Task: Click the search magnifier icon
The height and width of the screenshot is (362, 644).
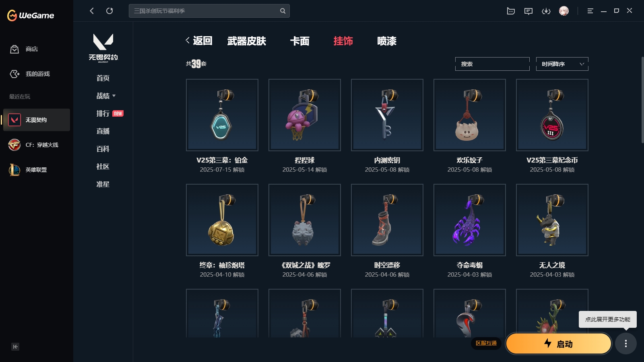Action: [283, 11]
